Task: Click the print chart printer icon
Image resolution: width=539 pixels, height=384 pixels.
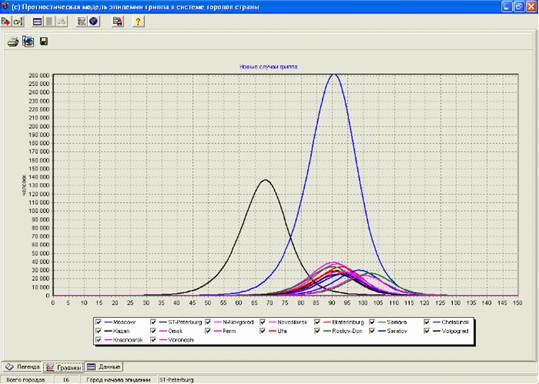Action: pos(13,42)
